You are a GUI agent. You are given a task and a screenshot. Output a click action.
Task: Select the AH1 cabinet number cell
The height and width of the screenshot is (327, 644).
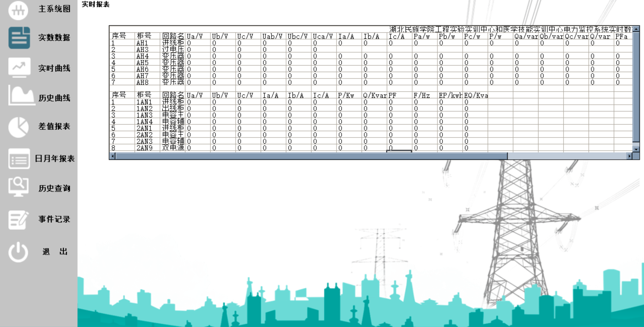[x=142, y=43]
